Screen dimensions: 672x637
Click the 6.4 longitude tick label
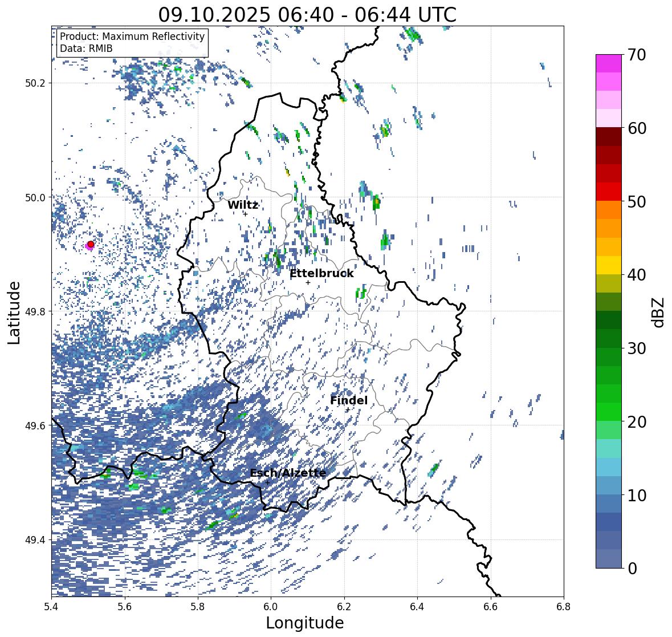[x=417, y=607]
